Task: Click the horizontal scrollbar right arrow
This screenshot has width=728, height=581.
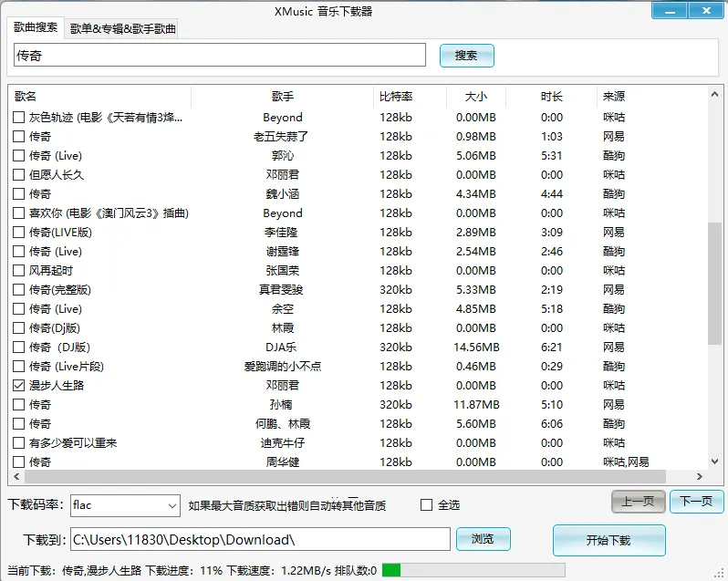Action: [699, 477]
